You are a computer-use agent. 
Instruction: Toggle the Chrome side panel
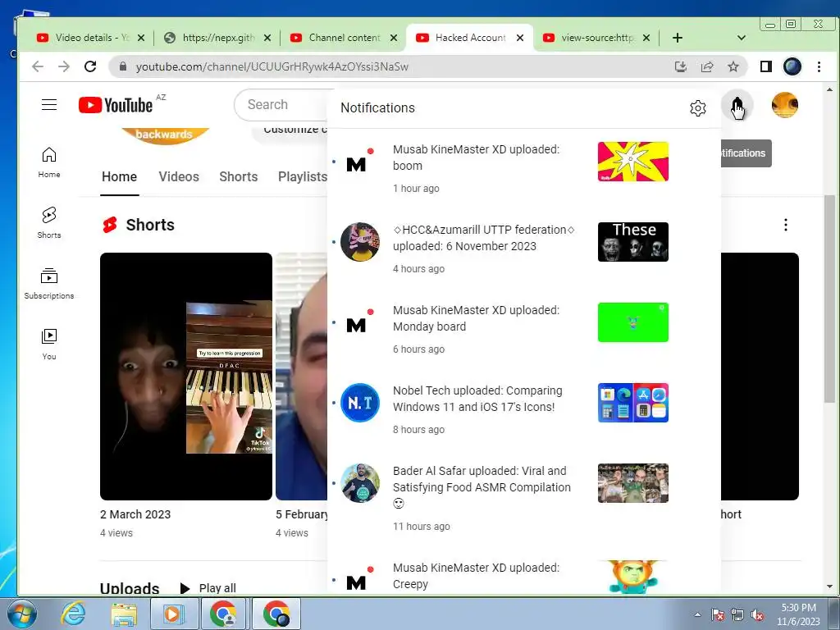[x=766, y=66]
